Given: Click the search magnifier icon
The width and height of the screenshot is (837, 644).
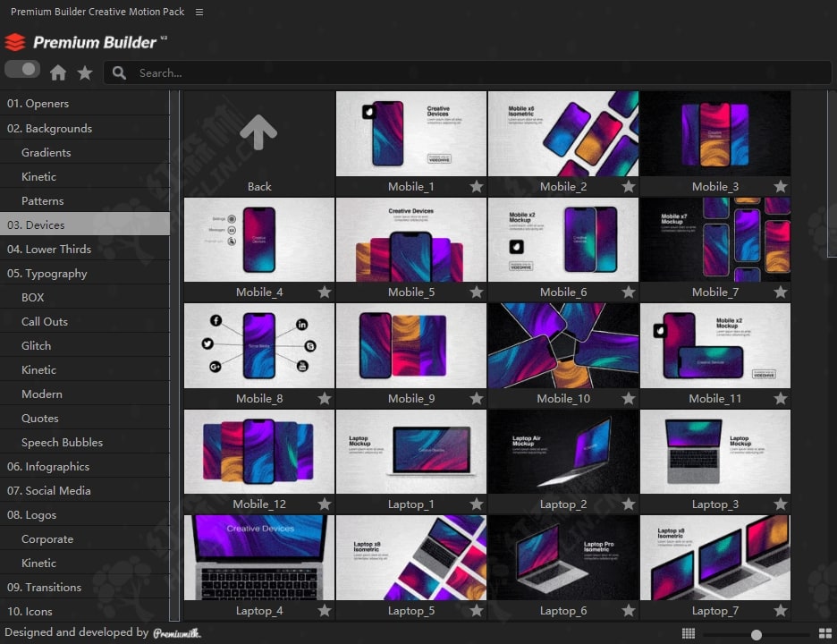Looking at the screenshot, I should coord(119,72).
